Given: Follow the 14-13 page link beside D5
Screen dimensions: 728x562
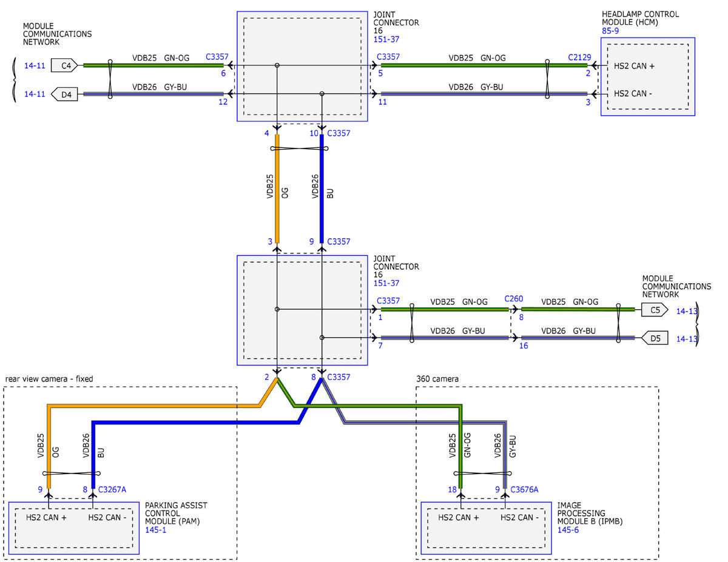Looking at the screenshot, I should coord(686,339).
